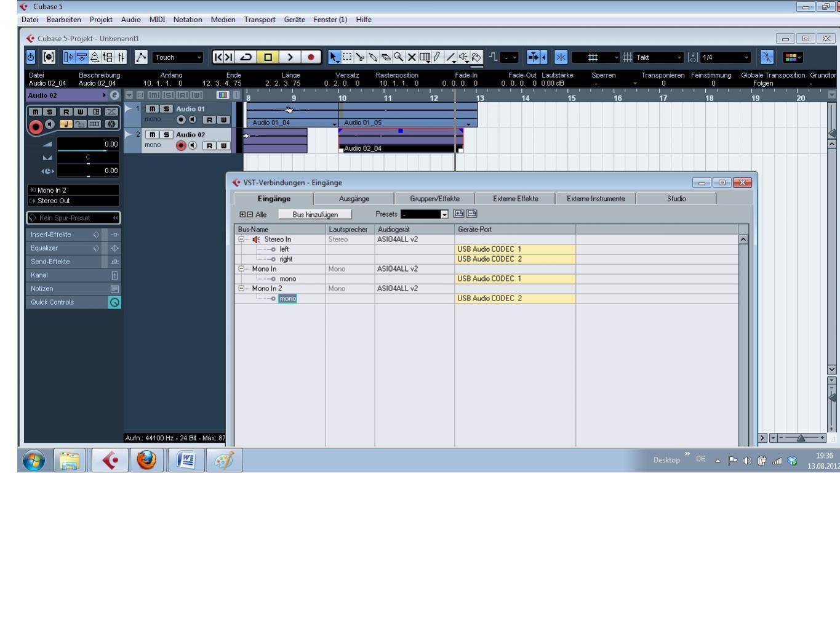The height and width of the screenshot is (625, 840).
Task: Toggle the Show Inspector button
Action: [x=68, y=57]
